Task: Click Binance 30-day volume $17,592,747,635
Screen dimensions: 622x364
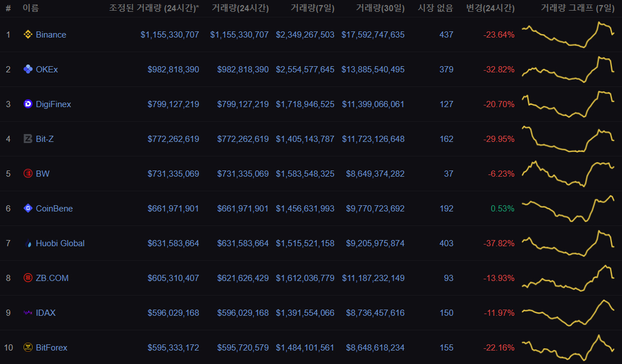Action: tap(373, 35)
